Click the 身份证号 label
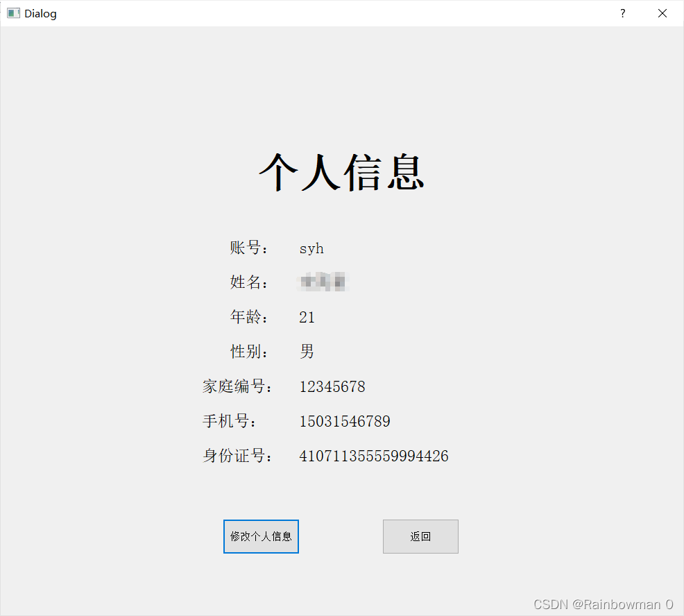 239,456
